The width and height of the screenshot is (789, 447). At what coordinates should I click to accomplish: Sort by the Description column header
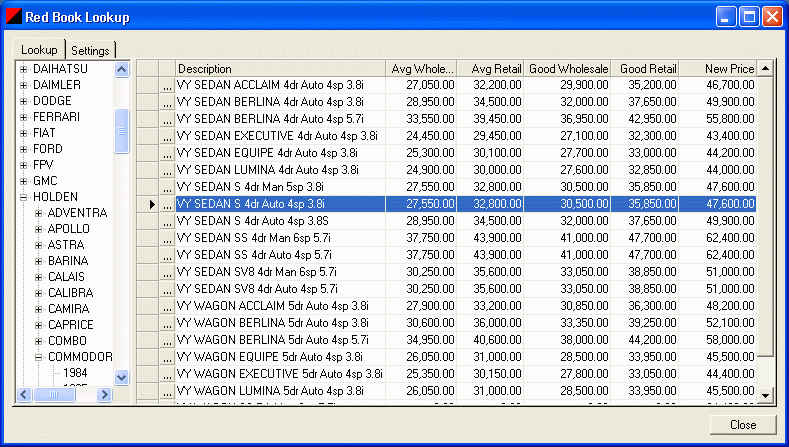click(280, 68)
